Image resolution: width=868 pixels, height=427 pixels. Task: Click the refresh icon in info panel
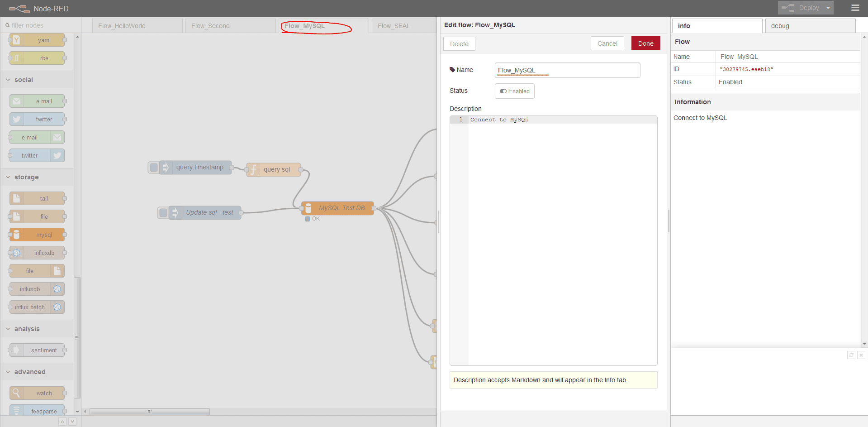[x=851, y=355]
